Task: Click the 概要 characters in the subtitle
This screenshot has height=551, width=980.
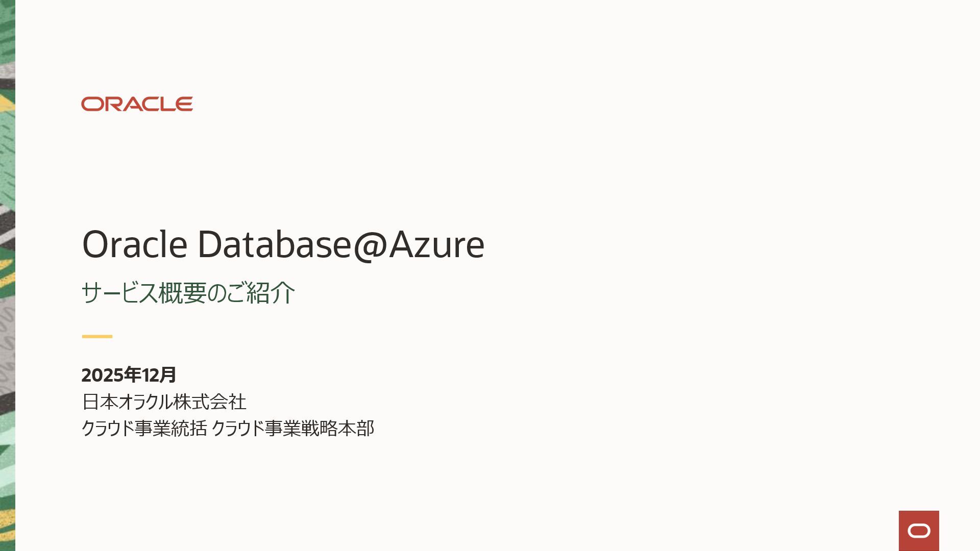Action: tap(182, 293)
